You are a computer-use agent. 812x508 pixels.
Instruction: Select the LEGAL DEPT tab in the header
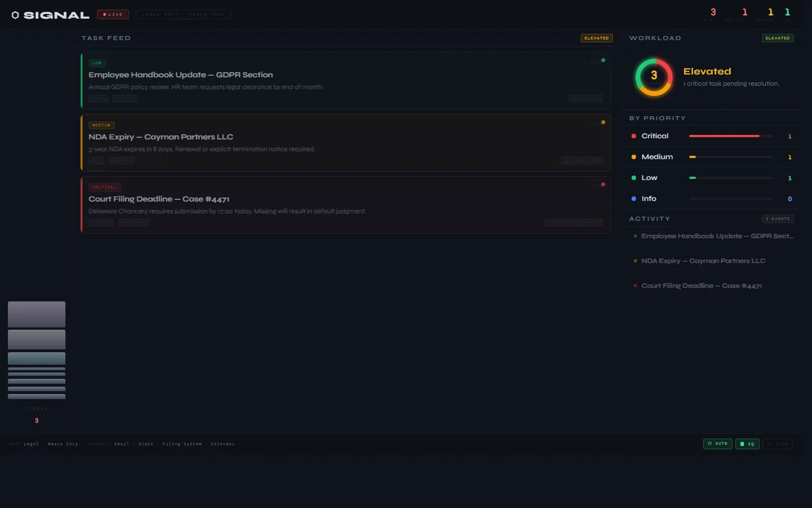point(160,14)
